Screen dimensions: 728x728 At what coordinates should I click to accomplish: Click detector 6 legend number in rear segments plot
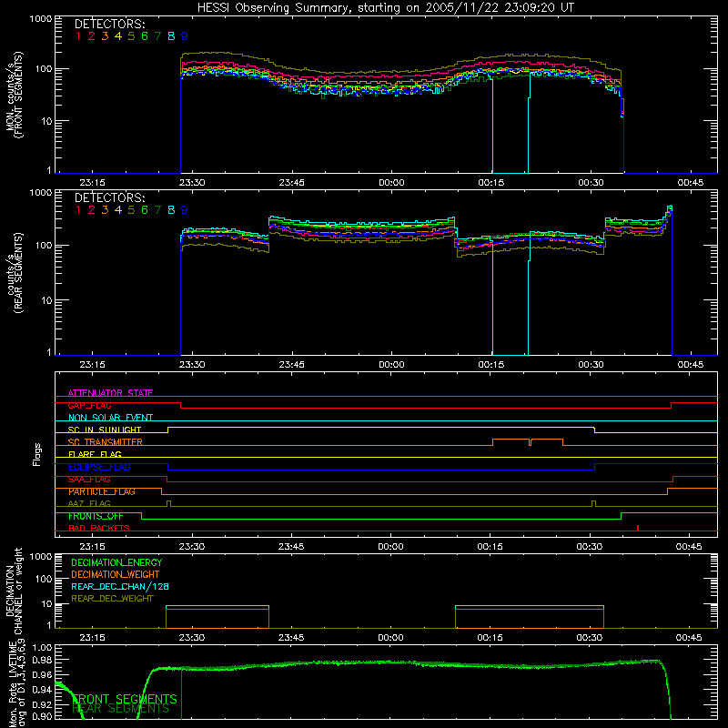click(x=145, y=210)
